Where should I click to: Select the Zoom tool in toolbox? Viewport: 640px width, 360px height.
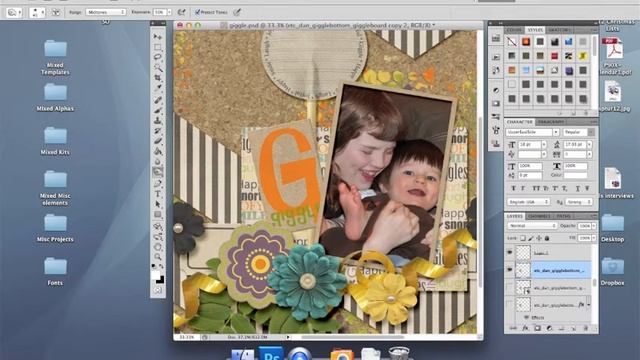158,257
